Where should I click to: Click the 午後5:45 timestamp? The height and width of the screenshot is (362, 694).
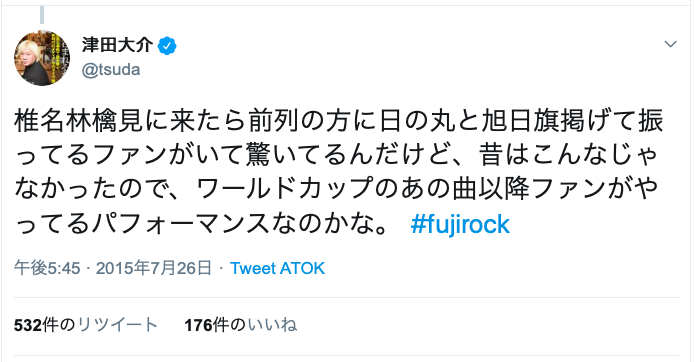47,269
